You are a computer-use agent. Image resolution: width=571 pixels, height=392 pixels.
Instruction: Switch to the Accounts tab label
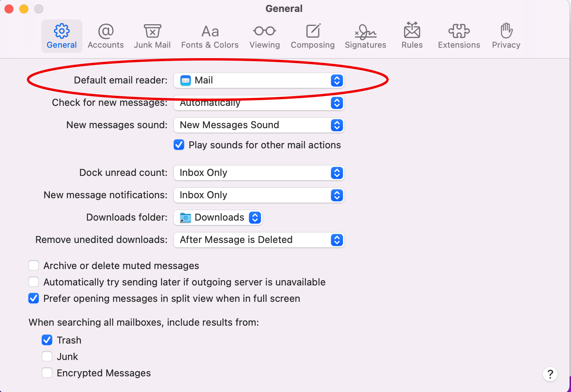tap(106, 45)
